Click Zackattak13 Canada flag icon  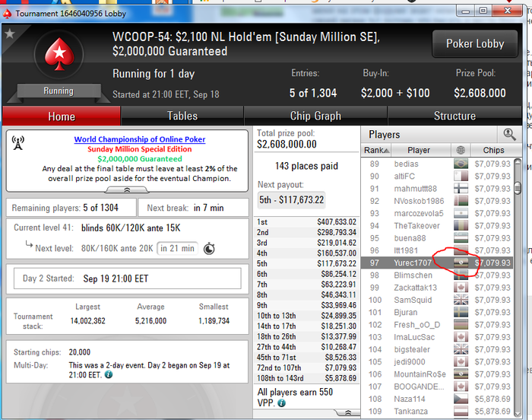pos(461,288)
